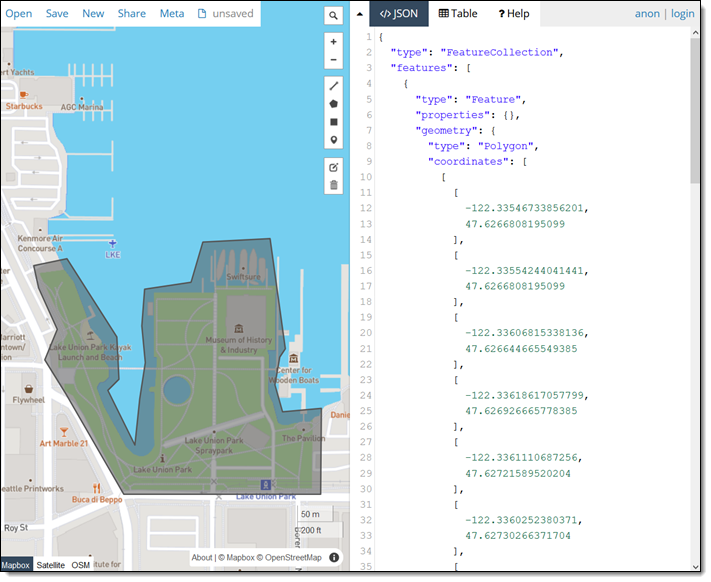Switch to the Table tab

coord(458,14)
